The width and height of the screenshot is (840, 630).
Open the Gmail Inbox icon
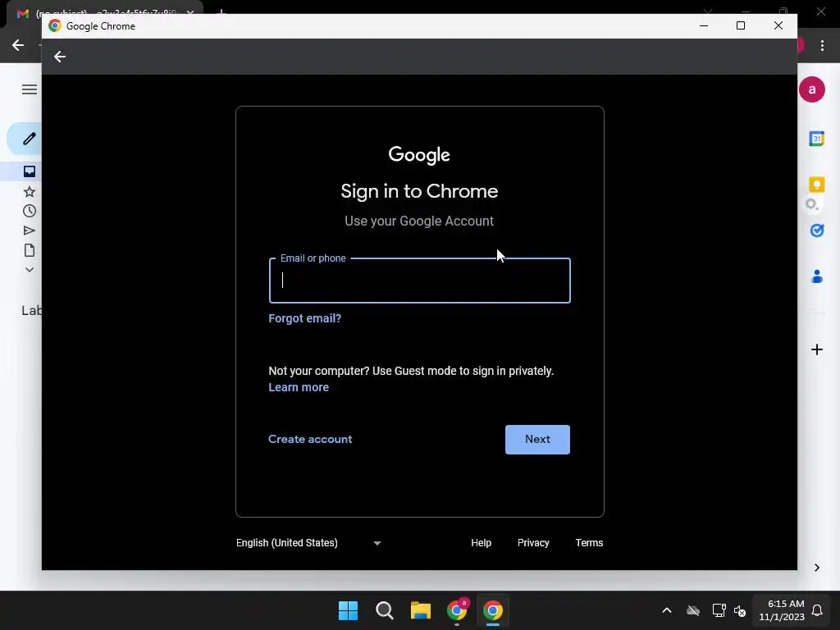(x=30, y=171)
